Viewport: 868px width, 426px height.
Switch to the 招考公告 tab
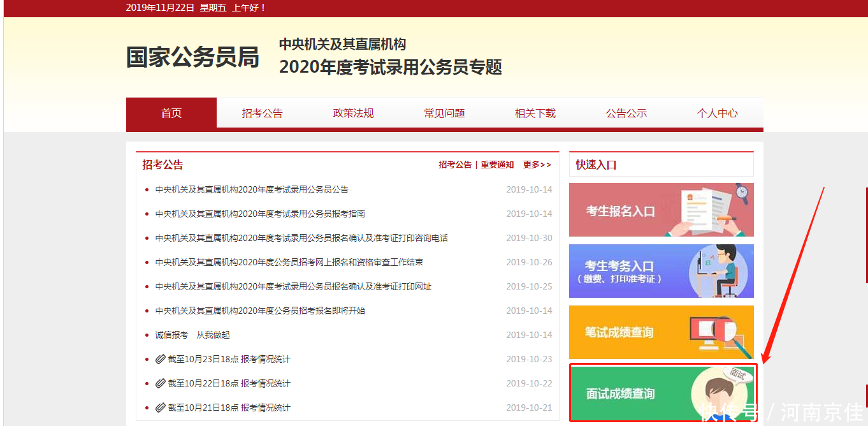tap(263, 113)
